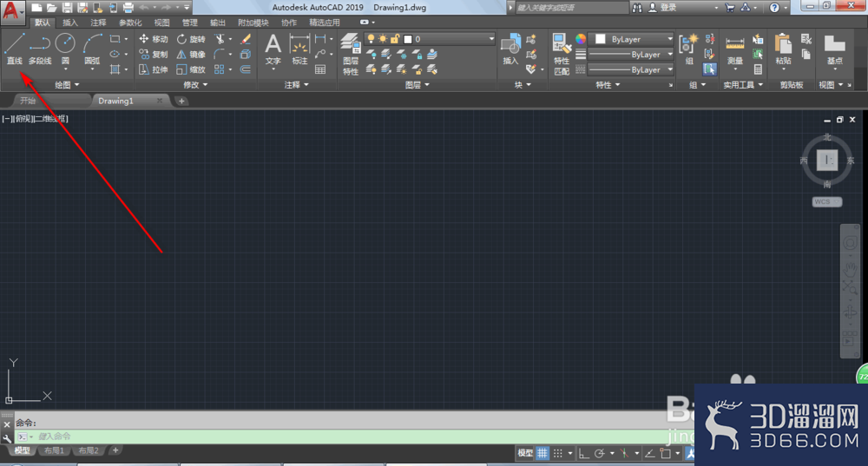Toggle the layer lock icon in layer dropdown
Screen dimensions: 868x466
tap(395, 39)
